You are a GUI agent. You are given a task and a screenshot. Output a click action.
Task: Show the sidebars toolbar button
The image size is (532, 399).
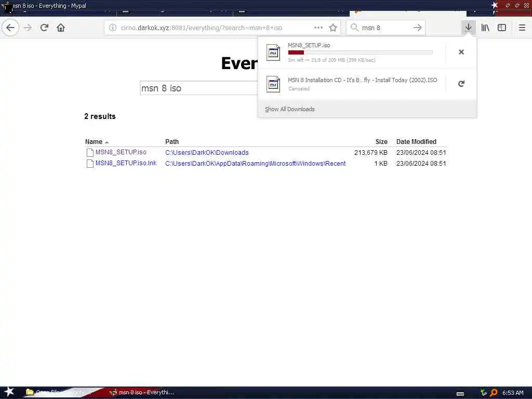click(x=502, y=28)
